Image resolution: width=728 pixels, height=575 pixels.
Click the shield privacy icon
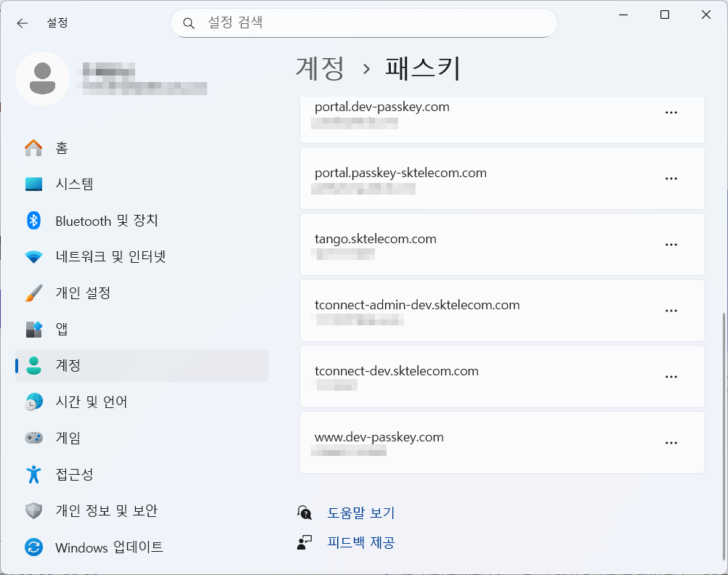pos(33,510)
